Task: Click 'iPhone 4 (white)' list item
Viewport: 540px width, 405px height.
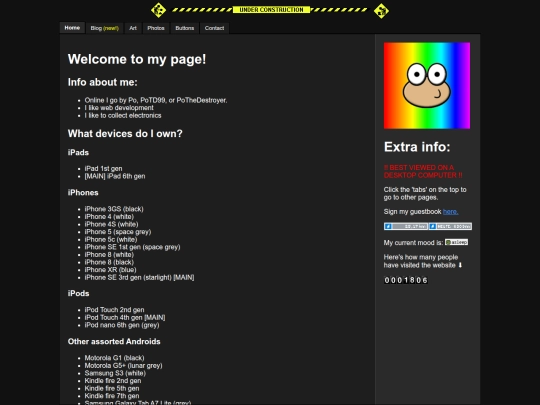Action: (x=109, y=217)
